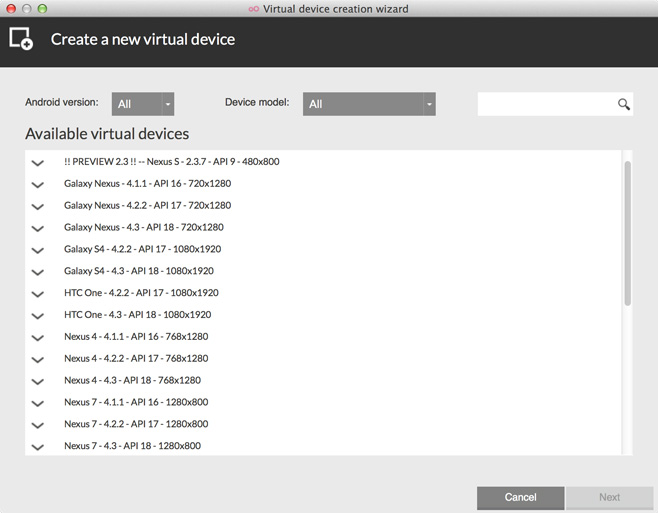Image resolution: width=658 pixels, height=513 pixels.
Task: Click the new virtual device header icon
Action: point(21,39)
